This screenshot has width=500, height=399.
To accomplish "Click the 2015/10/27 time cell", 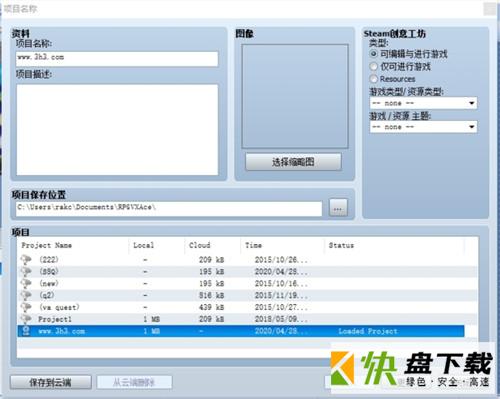I will coord(281,307).
